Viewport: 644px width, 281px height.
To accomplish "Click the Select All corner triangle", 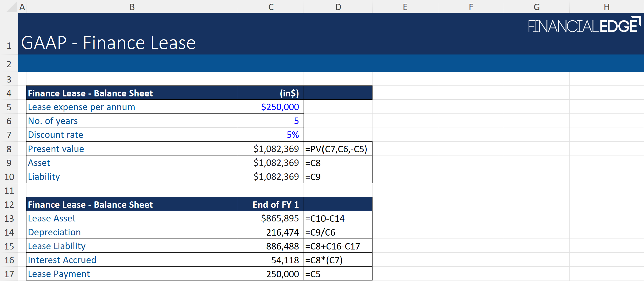I will pyautogui.click(x=12, y=7).
